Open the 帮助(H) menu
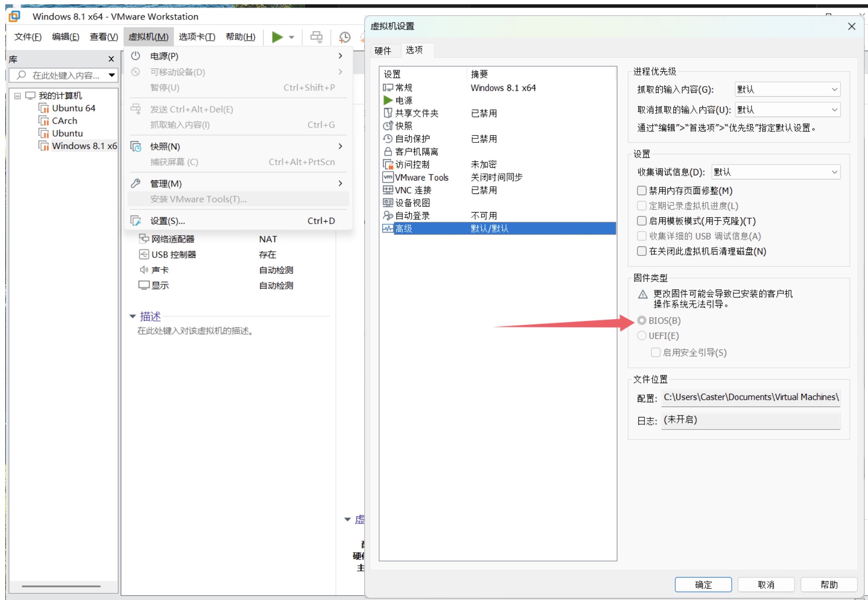This screenshot has width=868, height=600. coord(240,37)
